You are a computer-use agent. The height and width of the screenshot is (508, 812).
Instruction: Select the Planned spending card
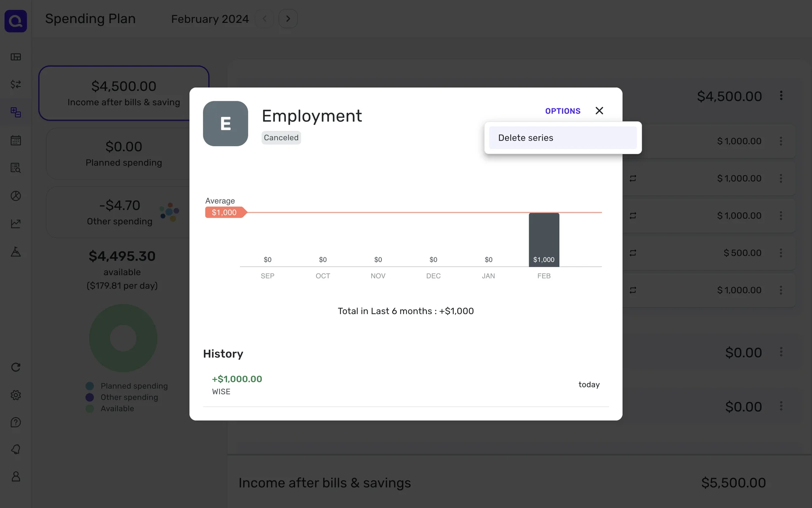point(123,154)
